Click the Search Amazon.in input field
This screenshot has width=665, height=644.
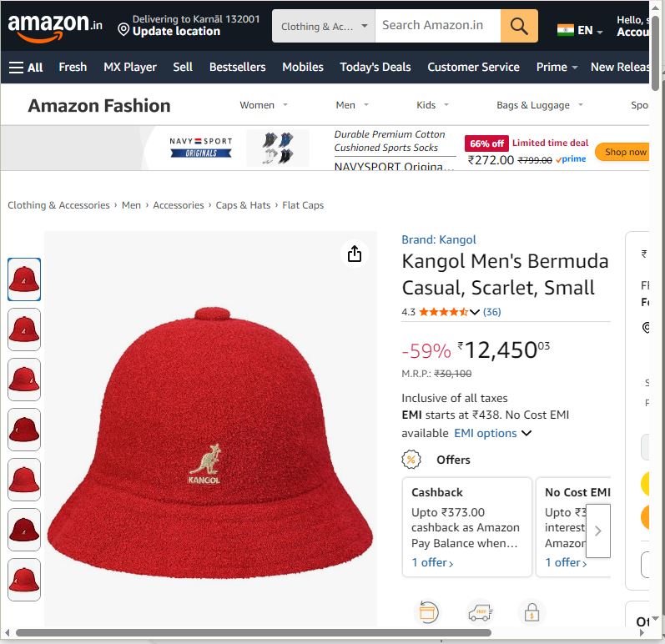tap(437, 26)
